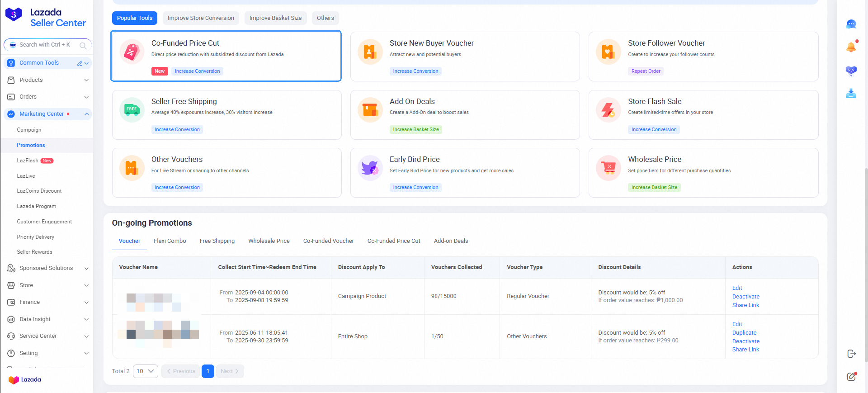Click the Previous pagination button
The height and width of the screenshot is (393, 868).
tap(181, 371)
